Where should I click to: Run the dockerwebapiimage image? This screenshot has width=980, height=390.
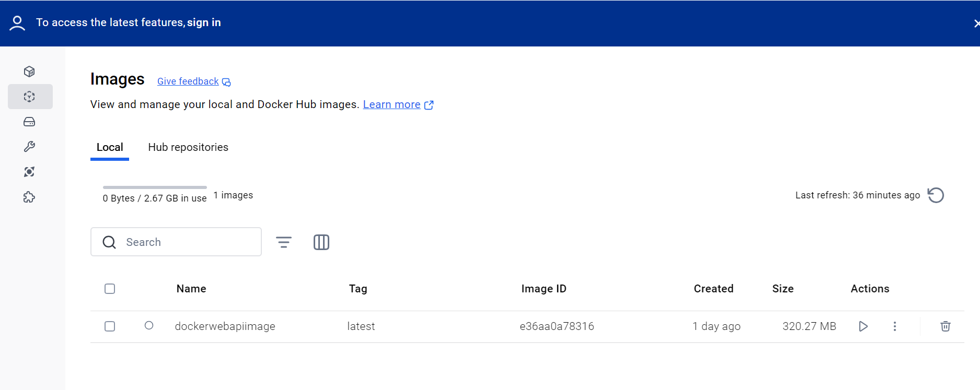pos(863,326)
